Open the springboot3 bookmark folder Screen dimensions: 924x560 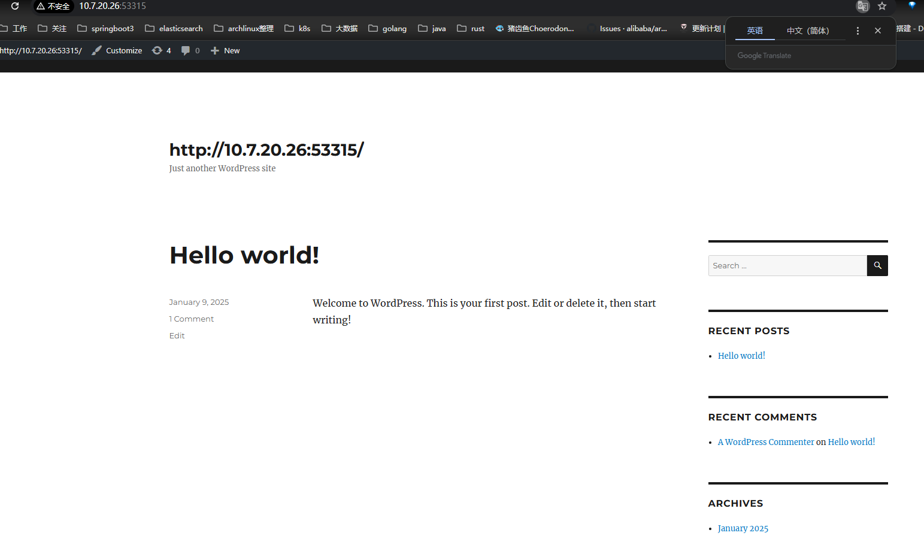pyautogui.click(x=105, y=28)
